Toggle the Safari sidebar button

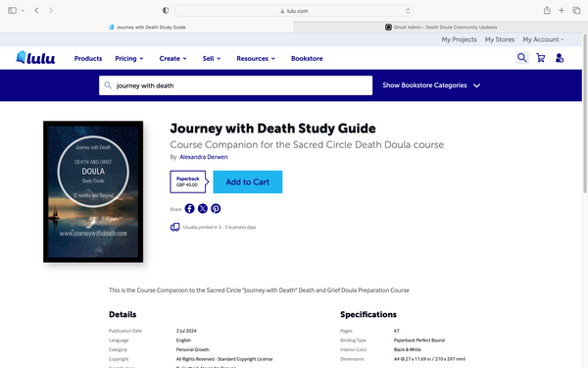[13, 11]
